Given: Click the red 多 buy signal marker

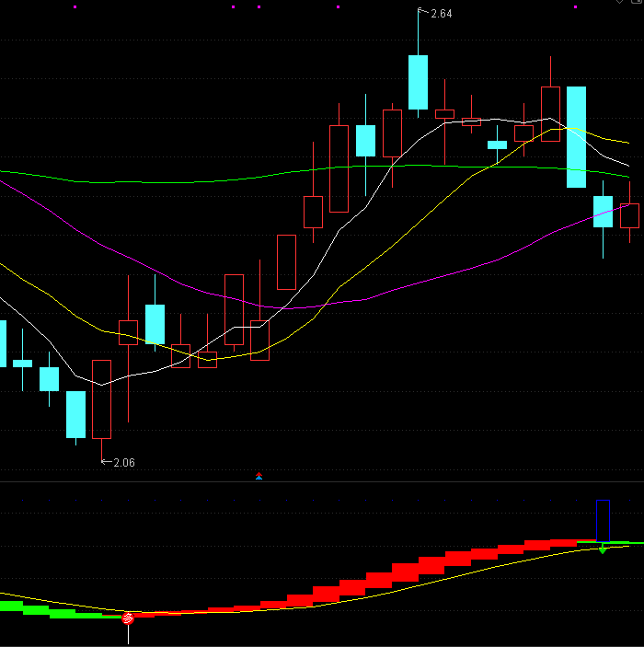Looking at the screenshot, I should point(128,618).
